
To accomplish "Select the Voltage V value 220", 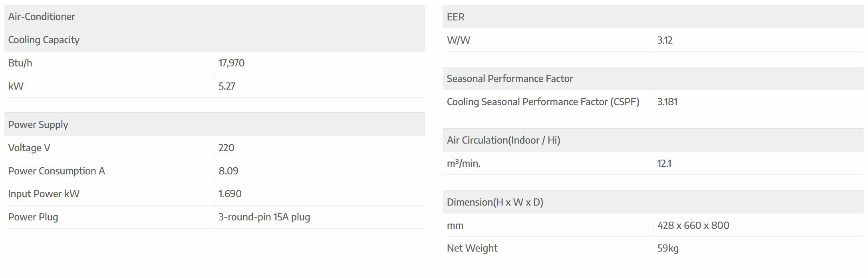I will [x=226, y=148].
